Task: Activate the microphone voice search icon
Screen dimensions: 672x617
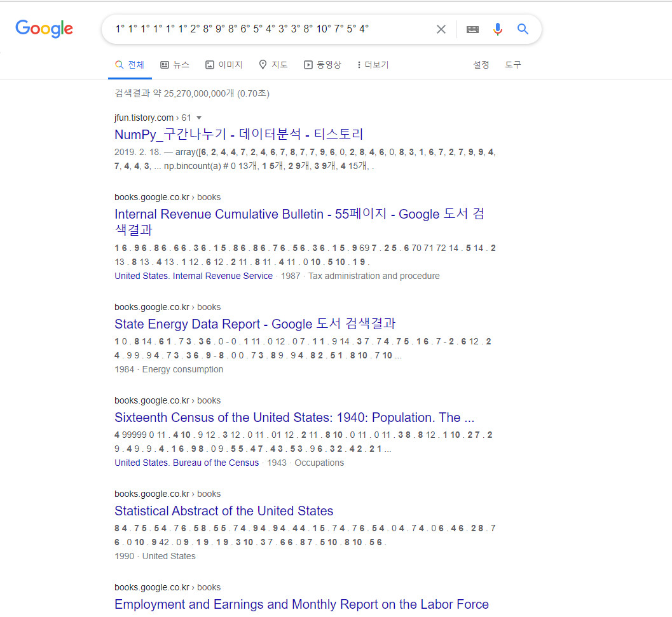Action: pyautogui.click(x=497, y=29)
